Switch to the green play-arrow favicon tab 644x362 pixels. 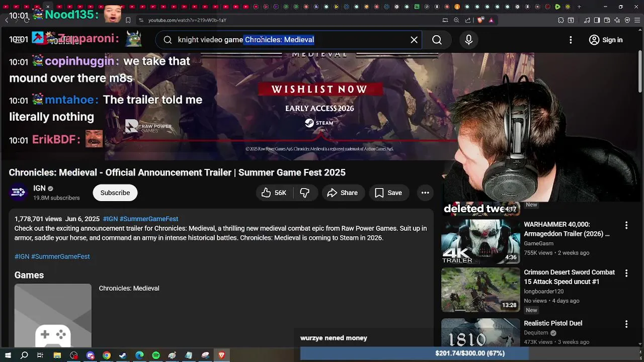[x=557, y=7]
